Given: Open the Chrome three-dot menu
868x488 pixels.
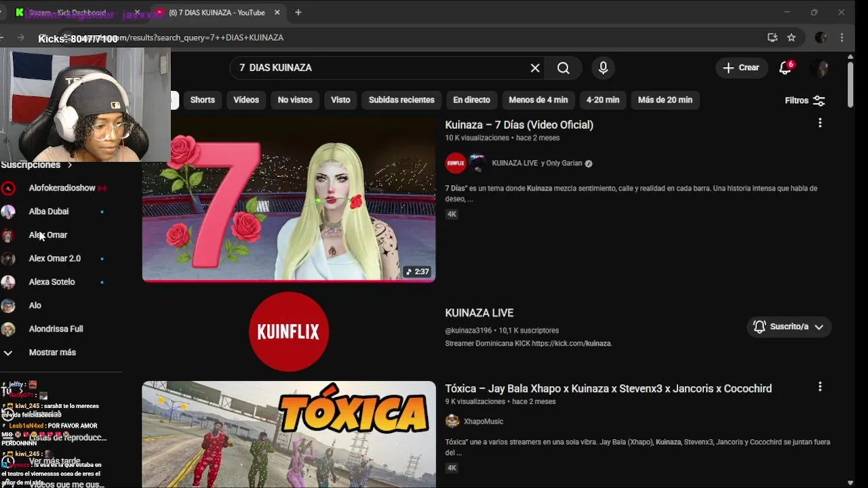Looking at the screenshot, I should [x=842, y=37].
